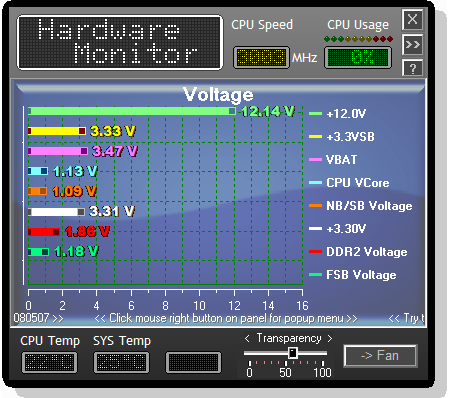Open the Fan panel button

380,356
